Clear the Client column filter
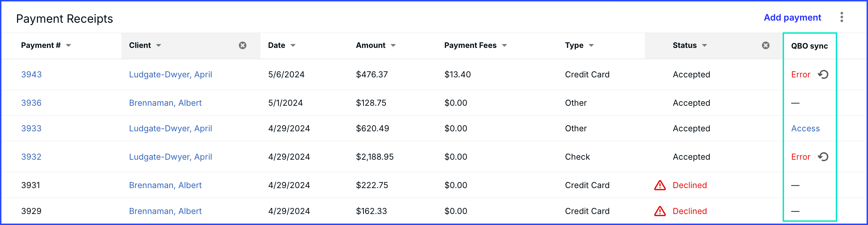Screen dimensions: 868x225 243,45
